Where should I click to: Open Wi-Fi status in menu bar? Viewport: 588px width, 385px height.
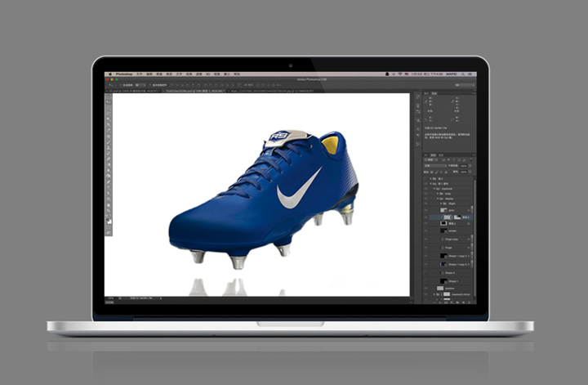[x=399, y=74]
